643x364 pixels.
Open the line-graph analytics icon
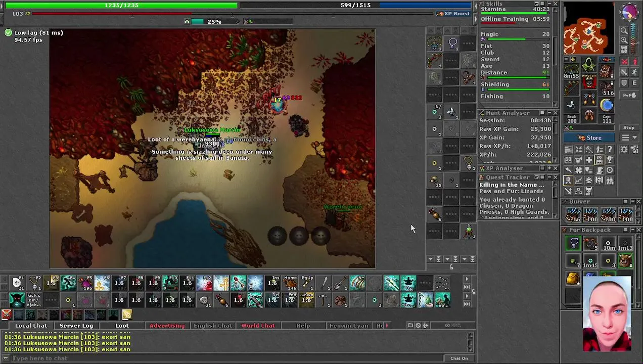(579, 180)
